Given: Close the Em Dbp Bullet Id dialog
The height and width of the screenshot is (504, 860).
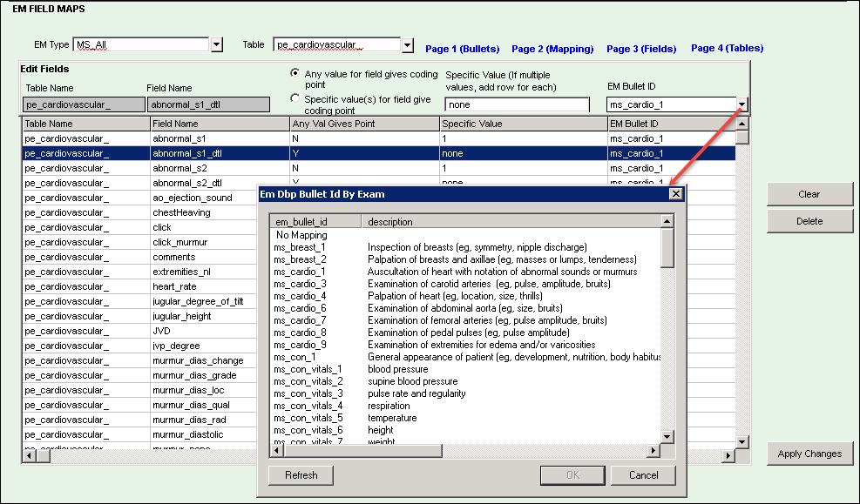Looking at the screenshot, I should click(x=675, y=194).
